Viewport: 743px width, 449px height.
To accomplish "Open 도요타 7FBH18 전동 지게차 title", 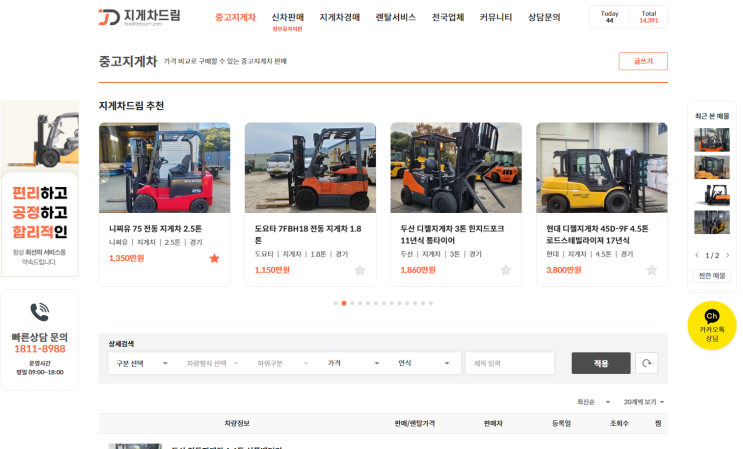I will [x=308, y=234].
